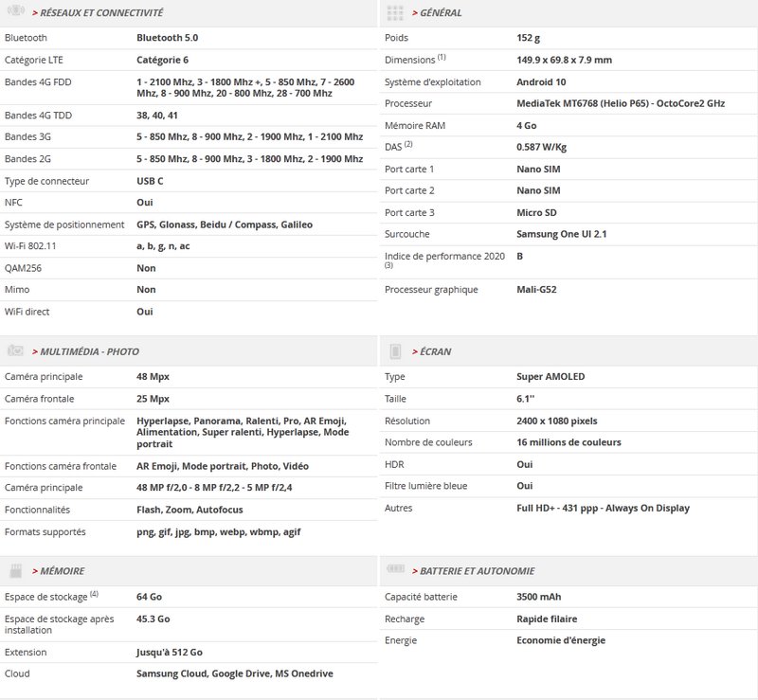Click the 3500 mAh battery capacity value
The image size is (758, 700).
[541, 597]
